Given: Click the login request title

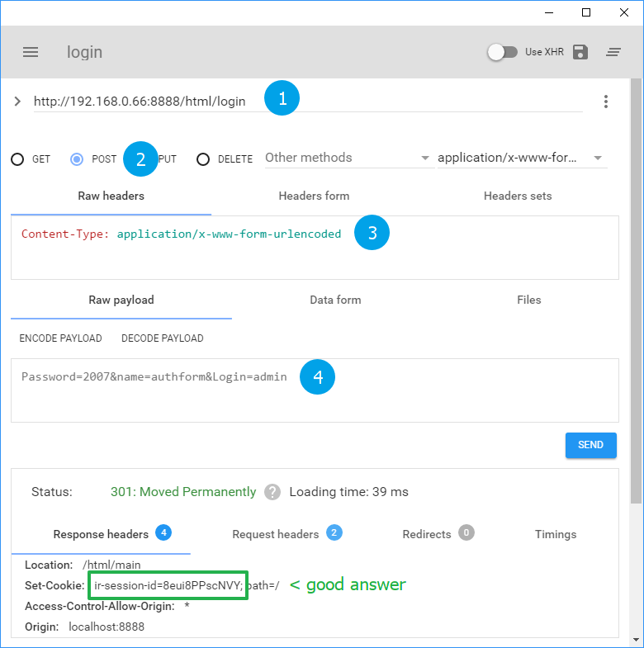Looking at the screenshot, I should (x=85, y=52).
